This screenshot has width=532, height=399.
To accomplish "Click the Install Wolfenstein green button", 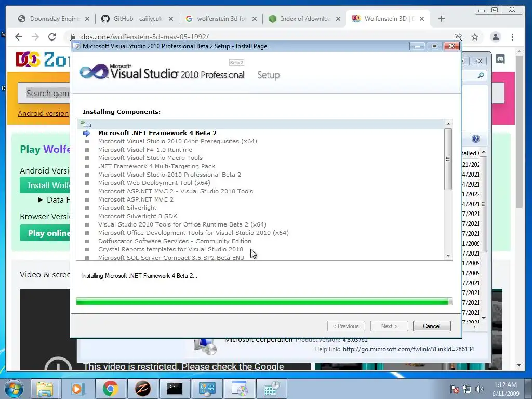I will [45, 185].
